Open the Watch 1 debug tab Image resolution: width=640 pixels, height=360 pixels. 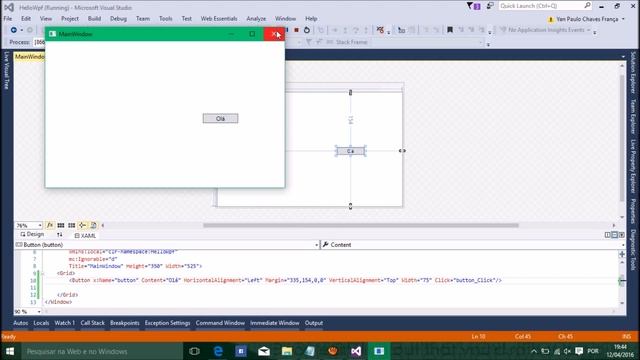coord(64,323)
